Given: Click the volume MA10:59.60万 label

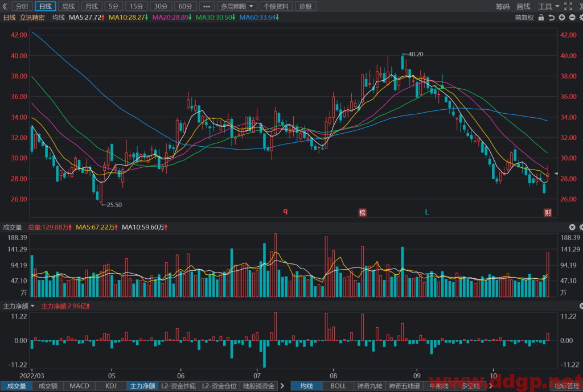Looking at the screenshot, I should [145, 227].
